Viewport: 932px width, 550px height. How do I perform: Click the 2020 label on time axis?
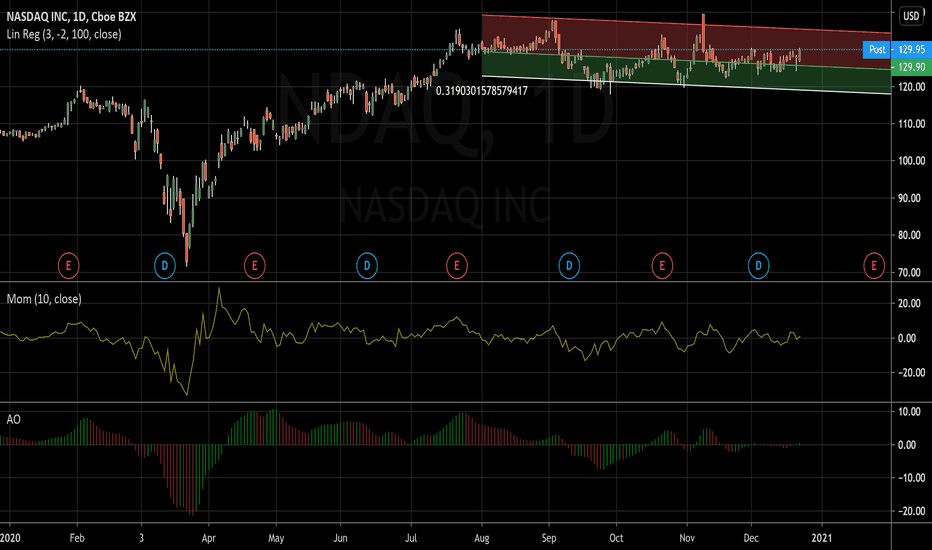[x=10, y=538]
